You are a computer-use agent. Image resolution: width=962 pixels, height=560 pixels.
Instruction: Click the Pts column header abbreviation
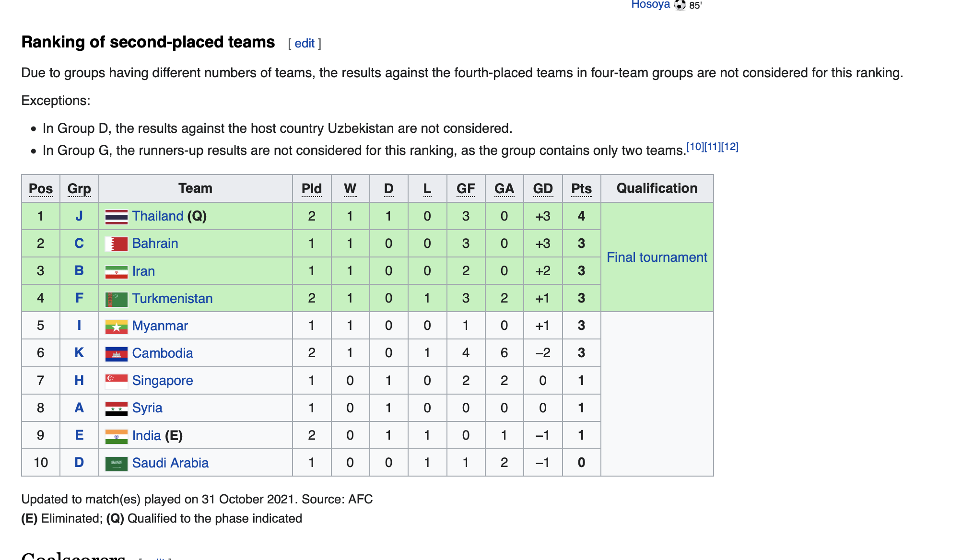(581, 189)
